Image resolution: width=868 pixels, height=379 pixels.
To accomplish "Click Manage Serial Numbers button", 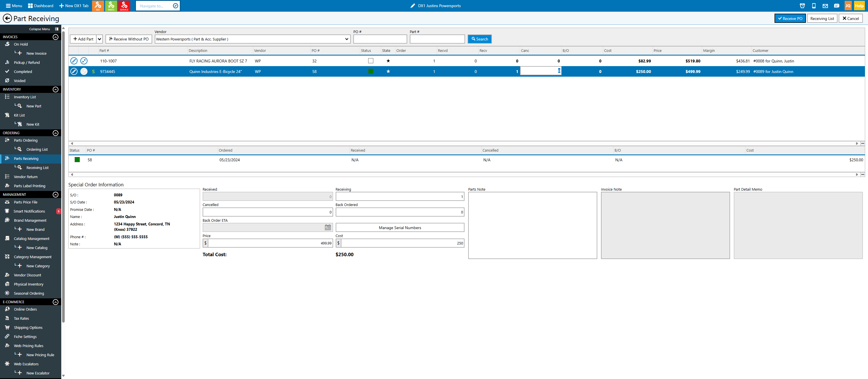I will [x=400, y=228].
